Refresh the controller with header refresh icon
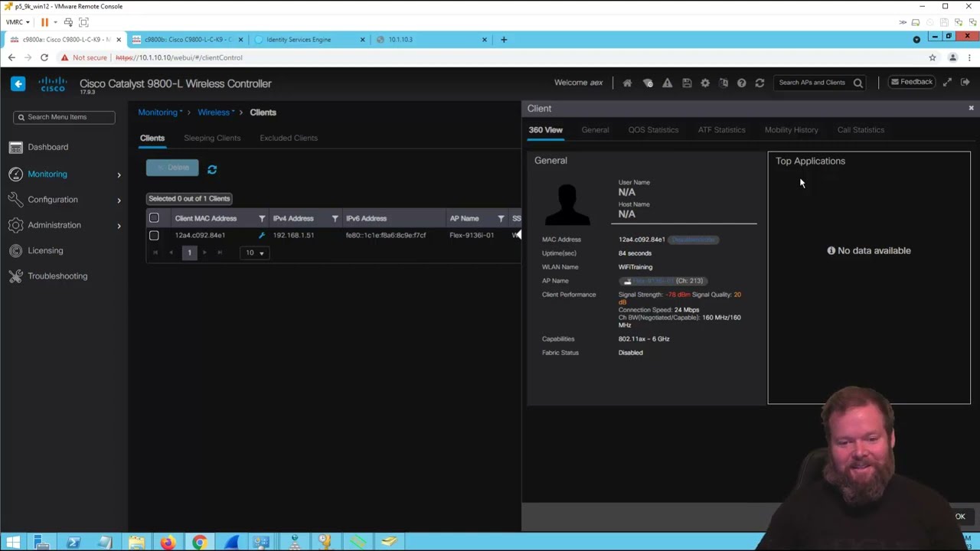Viewport: 980px width, 551px height. [x=759, y=83]
